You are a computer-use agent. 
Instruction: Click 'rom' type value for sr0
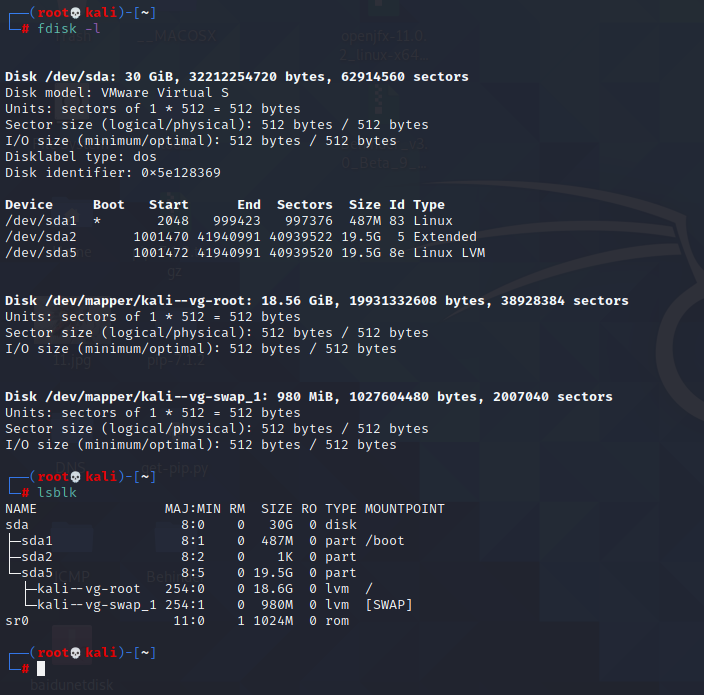337,621
